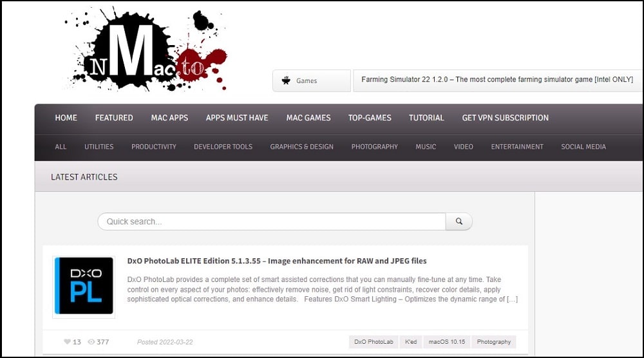Select the MUSIC category

point(426,147)
